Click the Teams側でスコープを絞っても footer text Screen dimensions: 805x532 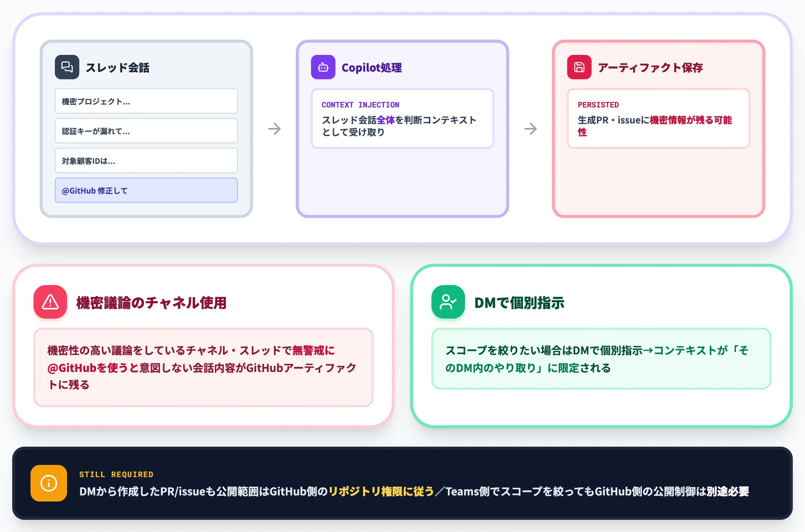tap(597, 492)
